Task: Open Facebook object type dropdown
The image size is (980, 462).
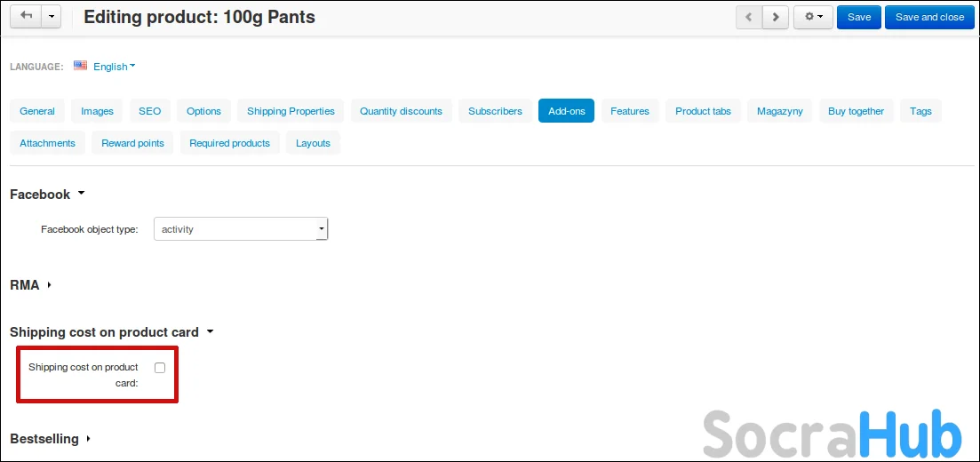Action: pyautogui.click(x=242, y=229)
